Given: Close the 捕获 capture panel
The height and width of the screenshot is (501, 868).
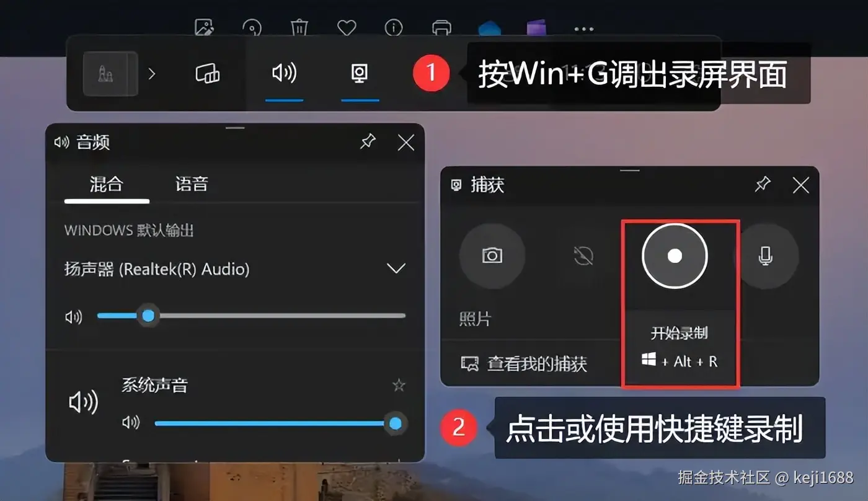Looking at the screenshot, I should tap(801, 185).
